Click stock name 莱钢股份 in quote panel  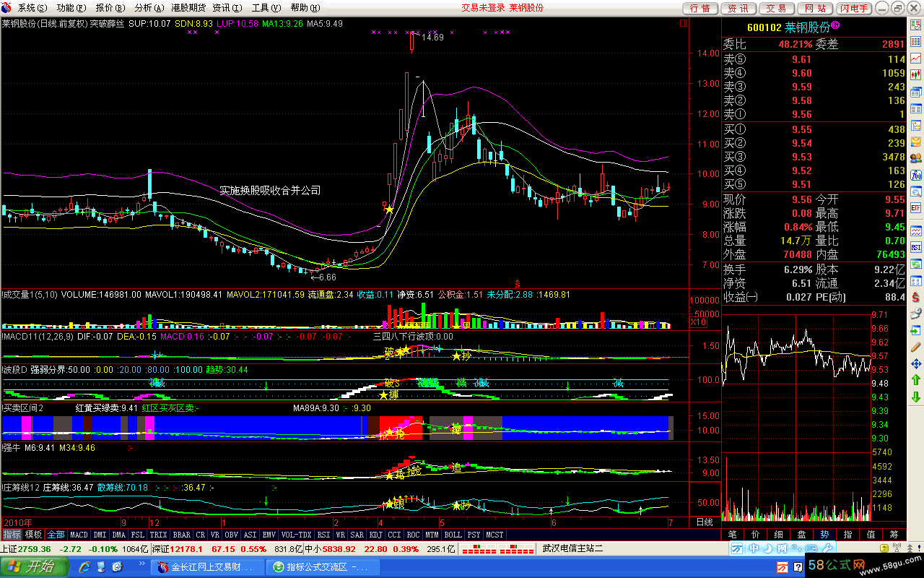coord(807,27)
